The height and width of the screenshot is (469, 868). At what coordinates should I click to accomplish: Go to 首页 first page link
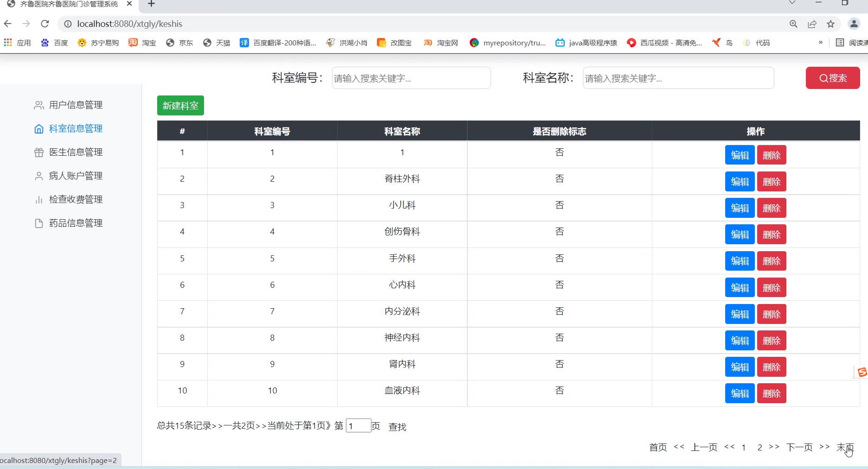click(658, 447)
